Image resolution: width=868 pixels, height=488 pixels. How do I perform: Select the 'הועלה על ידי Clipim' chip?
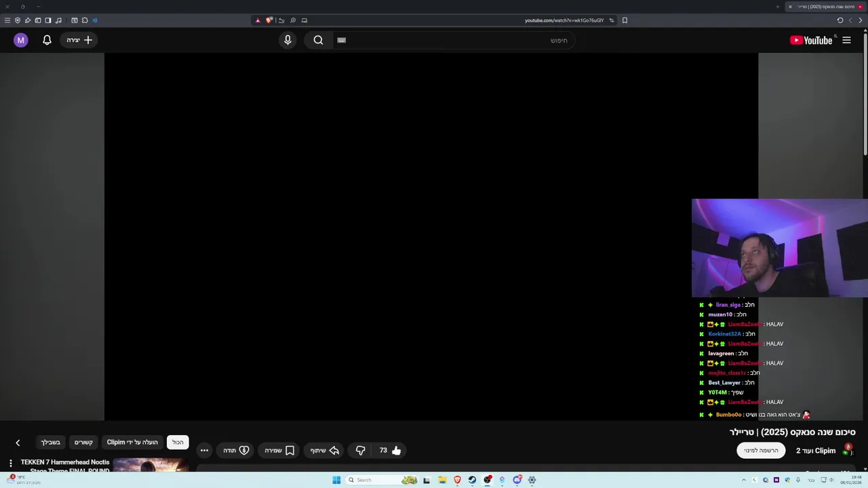pos(132,442)
